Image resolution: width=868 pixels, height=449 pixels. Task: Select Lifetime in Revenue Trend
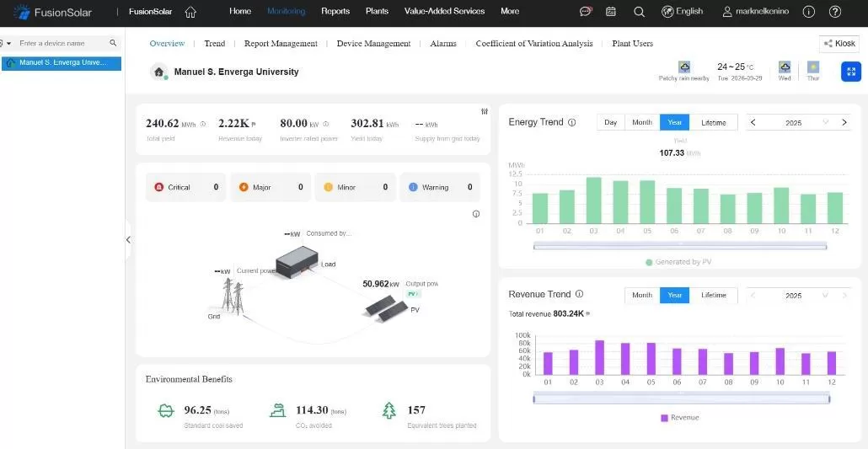point(714,295)
